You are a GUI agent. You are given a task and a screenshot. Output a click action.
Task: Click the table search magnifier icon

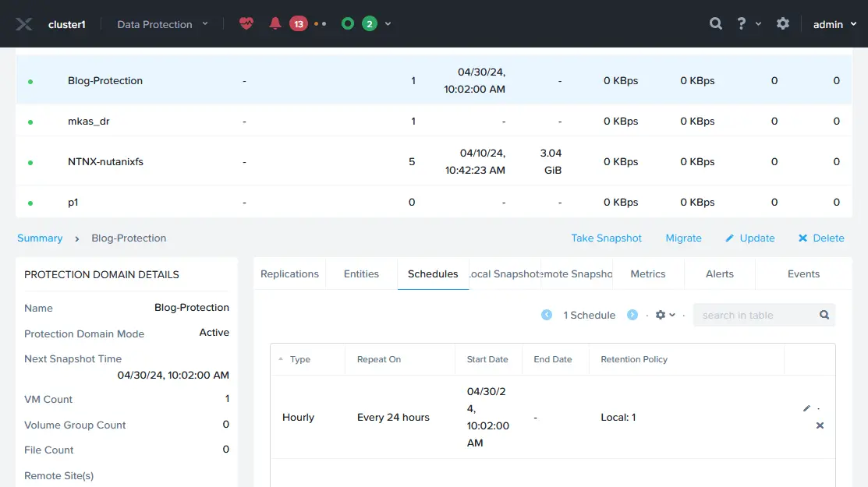(824, 315)
